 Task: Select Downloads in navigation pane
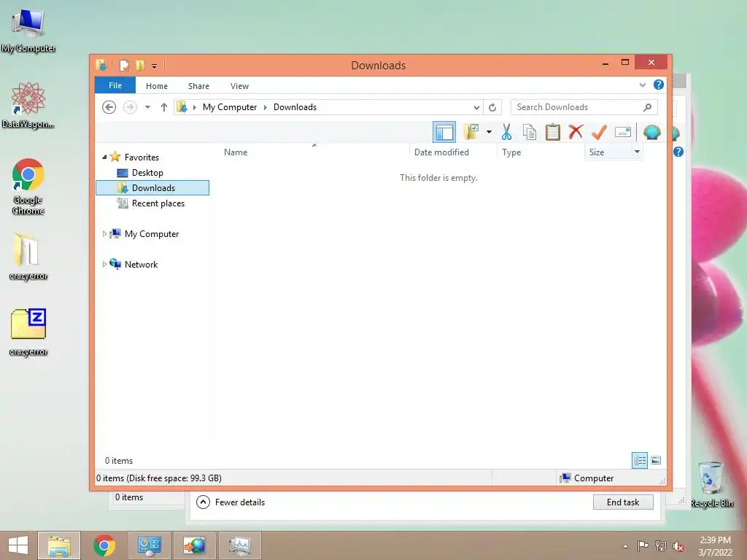(x=152, y=187)
